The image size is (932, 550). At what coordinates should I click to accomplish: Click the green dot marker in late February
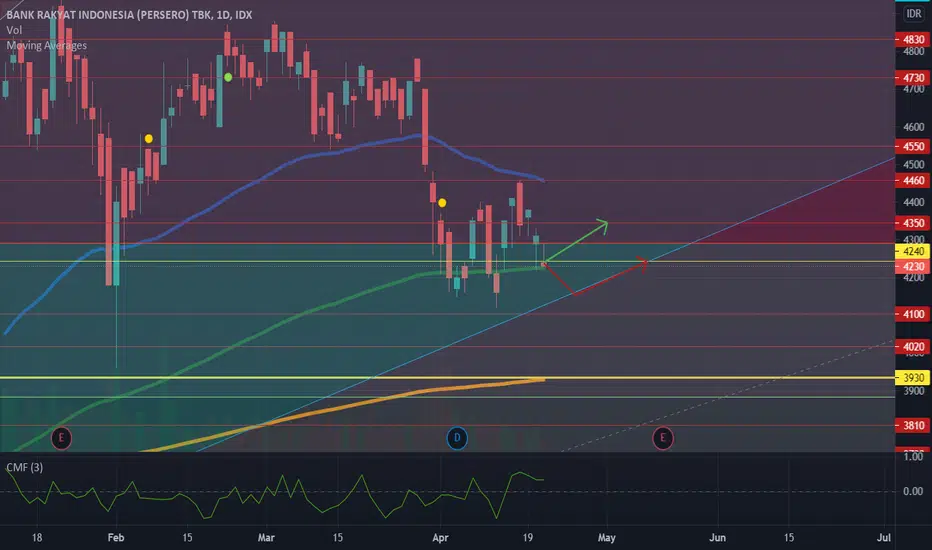click(x=228, y=77)
